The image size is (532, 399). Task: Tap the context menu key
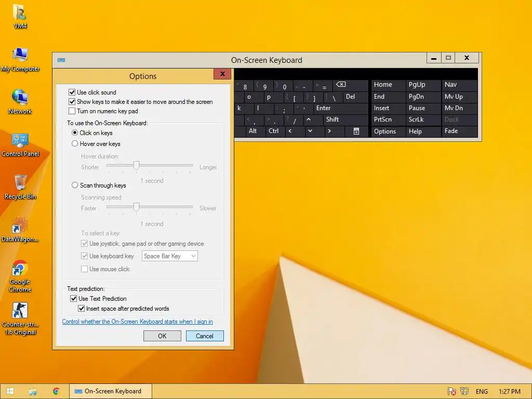tap(356, 131)
